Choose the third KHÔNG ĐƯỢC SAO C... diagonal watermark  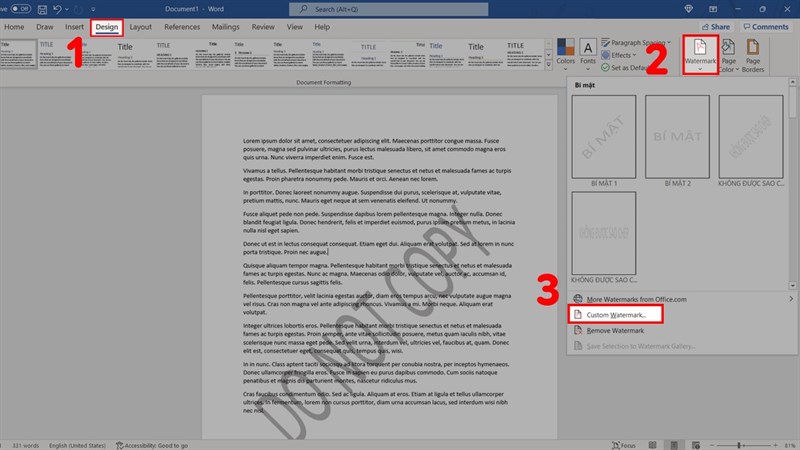pyautogui.click(x=751, y=136)
